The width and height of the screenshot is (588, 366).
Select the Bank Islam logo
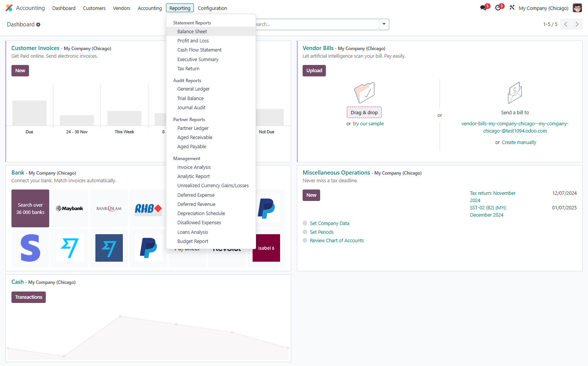[109, 209]
